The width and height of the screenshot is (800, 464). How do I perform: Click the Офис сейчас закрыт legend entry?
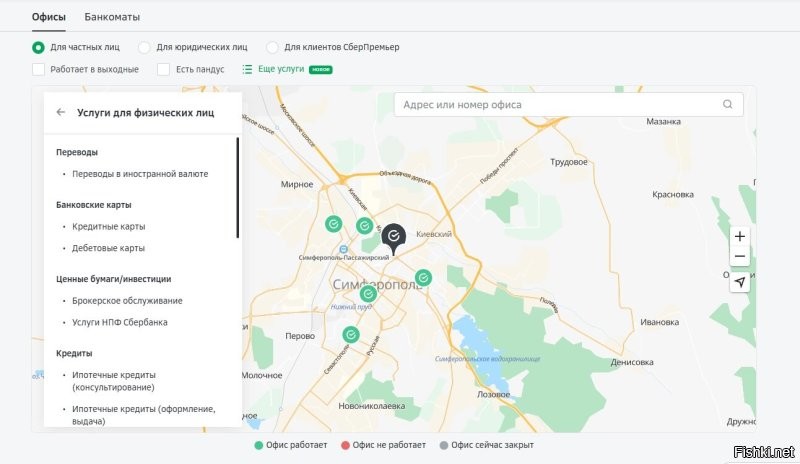[x=487, y=445]
